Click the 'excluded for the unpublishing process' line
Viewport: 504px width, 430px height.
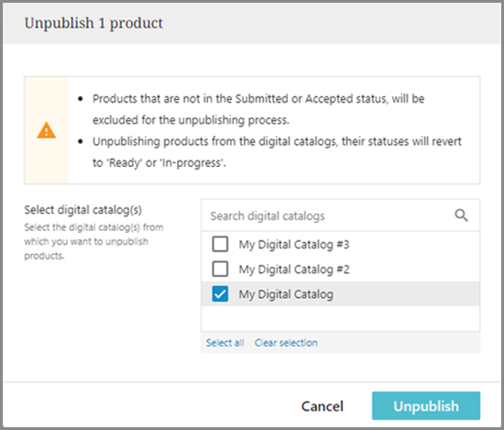click(x=191, y=120)
